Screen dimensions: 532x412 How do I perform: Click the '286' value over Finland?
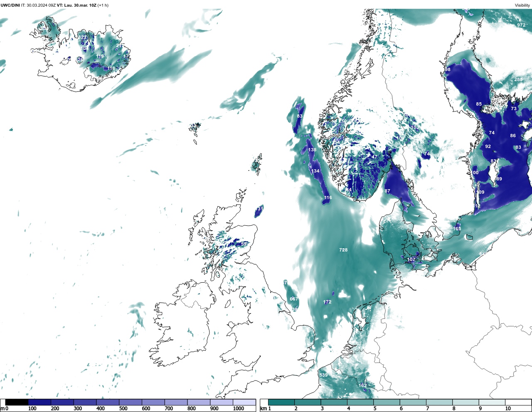518,79
